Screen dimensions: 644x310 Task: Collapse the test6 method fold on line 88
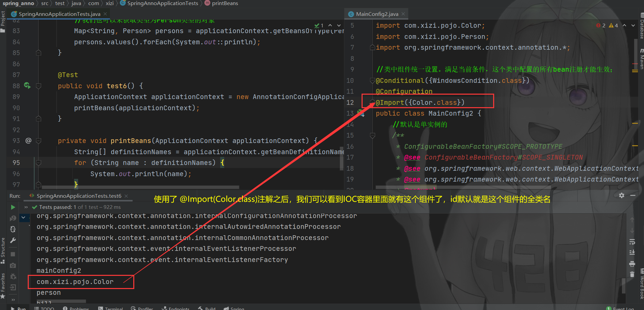pyautogui.click(x=39, y=86)
